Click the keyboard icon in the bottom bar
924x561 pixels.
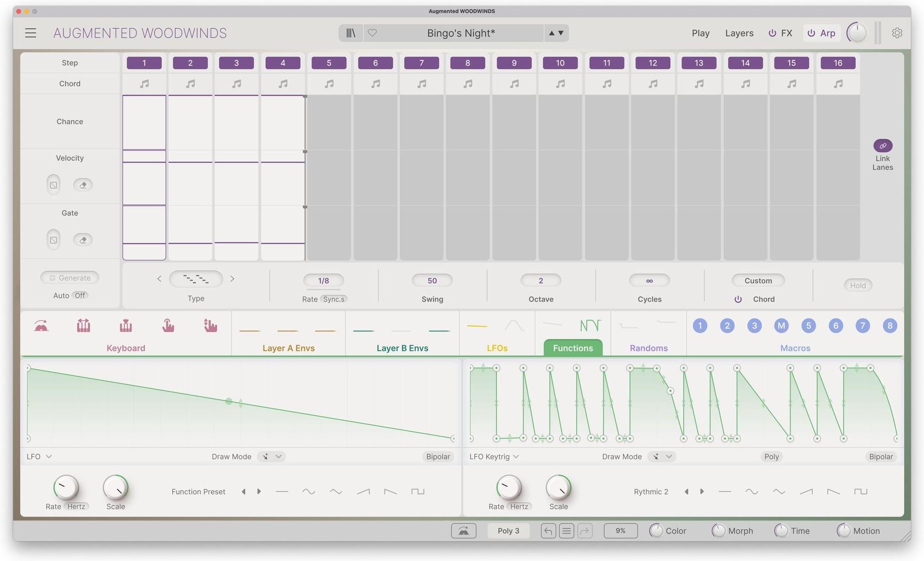[463, 531]
